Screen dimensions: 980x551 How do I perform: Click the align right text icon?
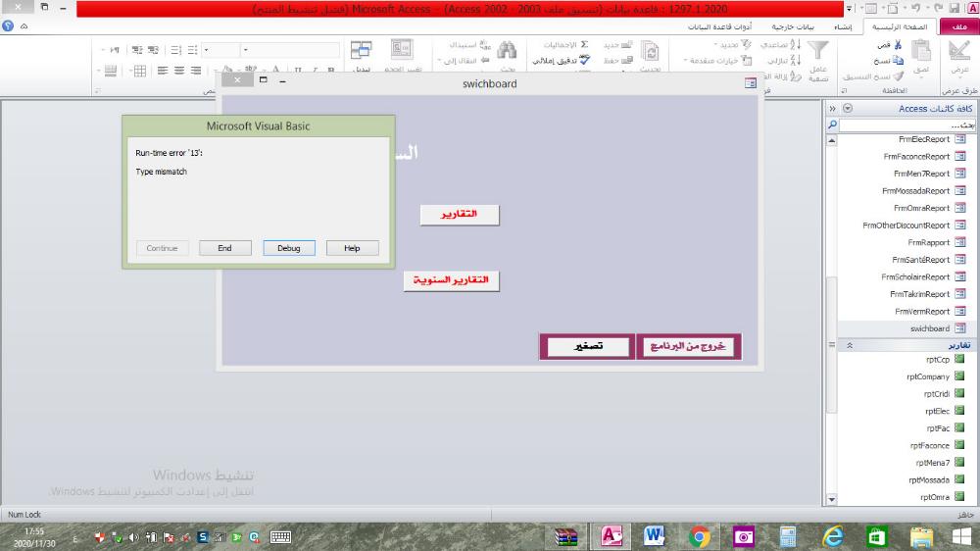coord(196,71)
